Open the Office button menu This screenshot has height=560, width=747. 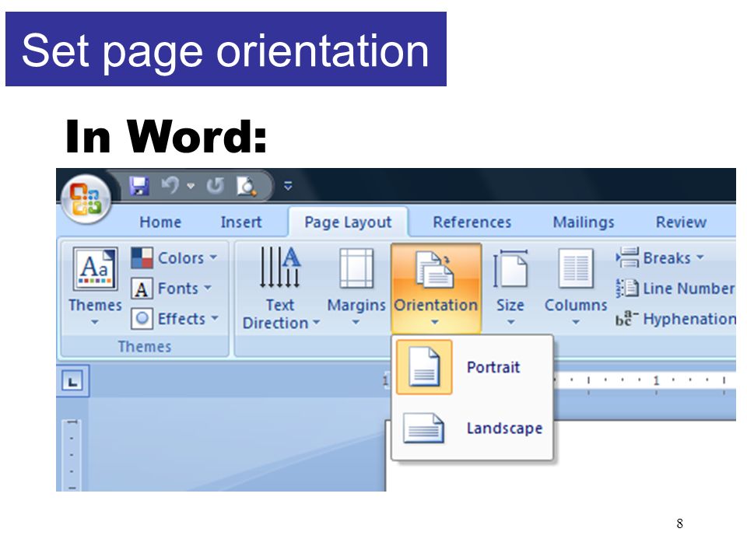click(86, 198)
